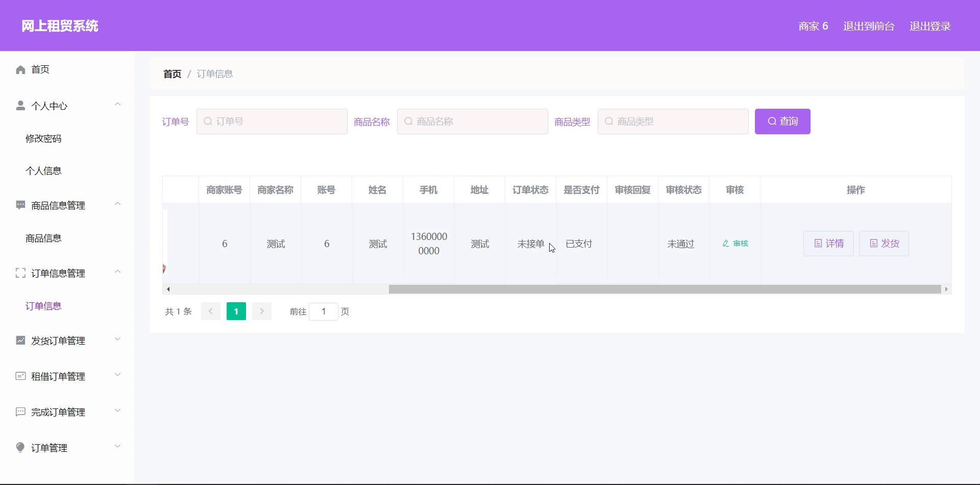Expand the 租借订单管理 chevron
This screenshot has height=485, width=980.
point(117,375)
